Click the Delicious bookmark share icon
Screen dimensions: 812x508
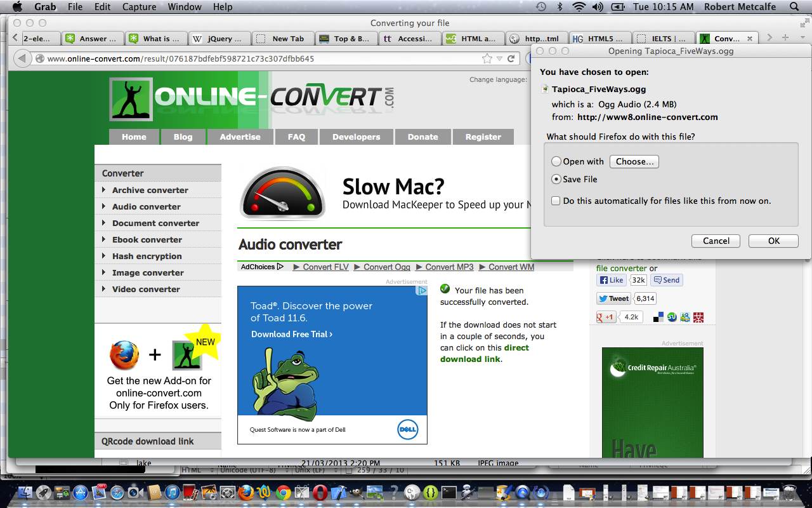pos(658,317)
